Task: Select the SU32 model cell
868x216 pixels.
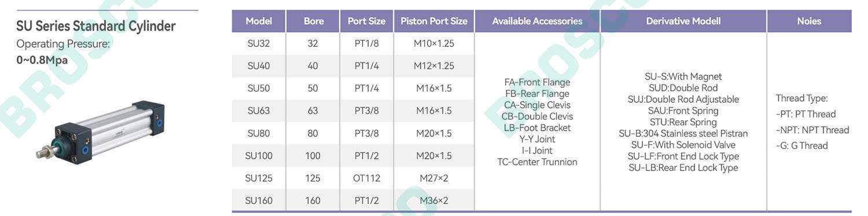Action: [x=259, y=43]
